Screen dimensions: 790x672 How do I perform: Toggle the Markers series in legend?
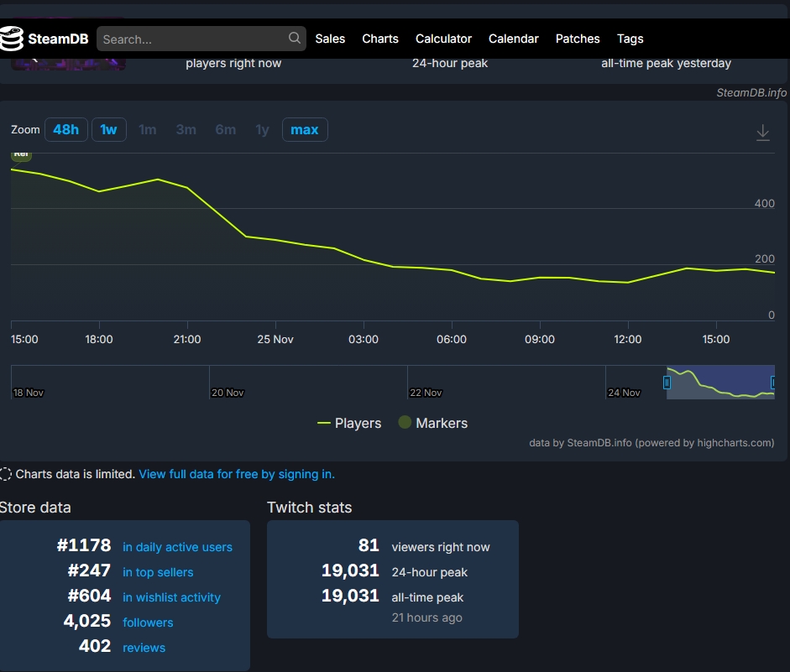[433, 423]
